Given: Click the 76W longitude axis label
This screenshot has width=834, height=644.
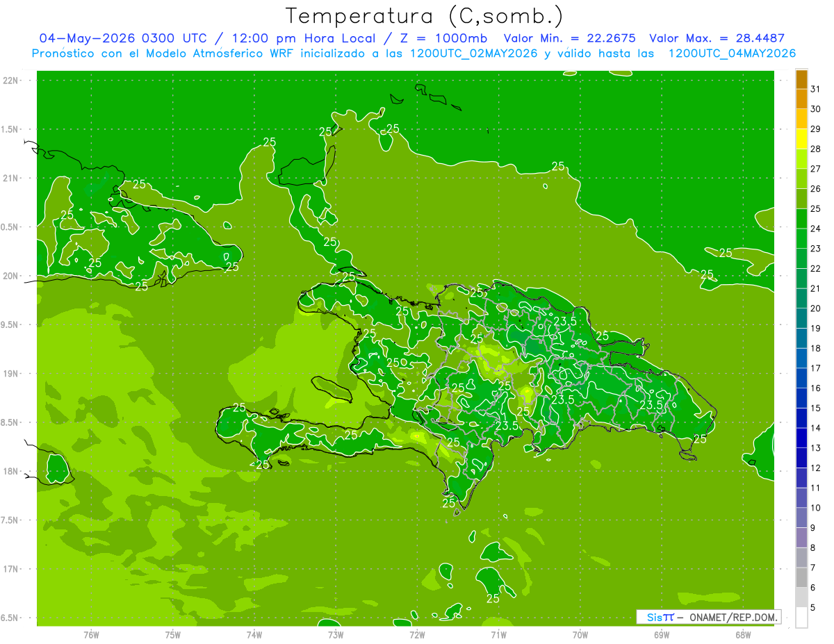Looking at the screenshot, I should pyautogui.click(x=91, y=635).
